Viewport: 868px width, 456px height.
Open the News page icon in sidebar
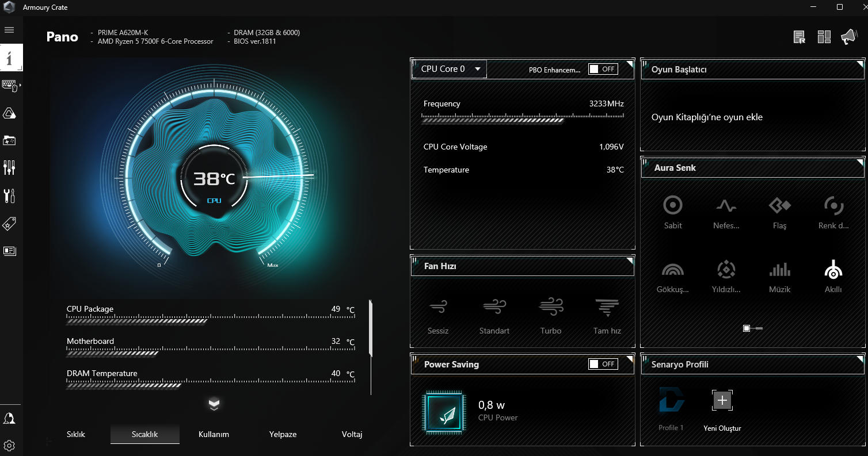coord(9,251)
